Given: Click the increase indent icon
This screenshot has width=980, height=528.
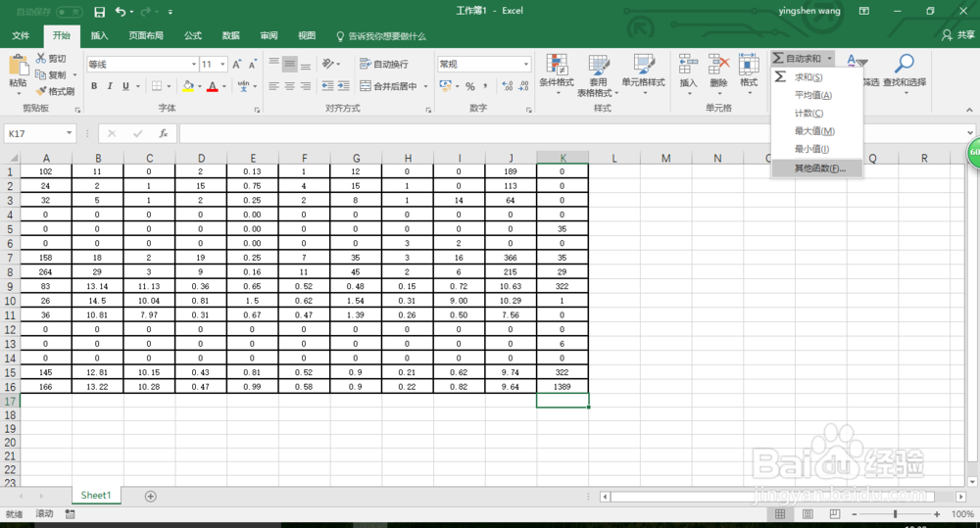Looking at the screenshot, I should coord(344,86).
